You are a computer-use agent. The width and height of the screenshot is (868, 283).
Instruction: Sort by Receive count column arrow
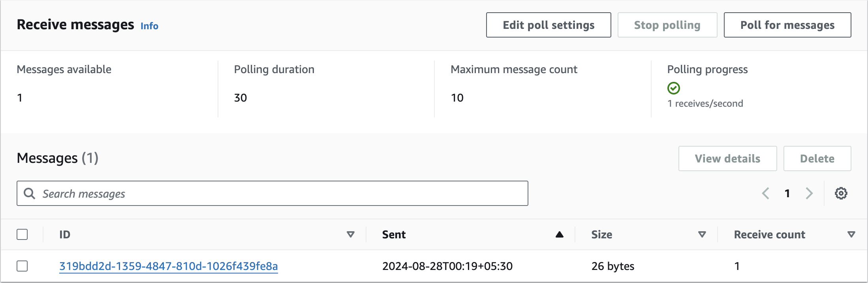pyautogui.click(x=851, y=234)
